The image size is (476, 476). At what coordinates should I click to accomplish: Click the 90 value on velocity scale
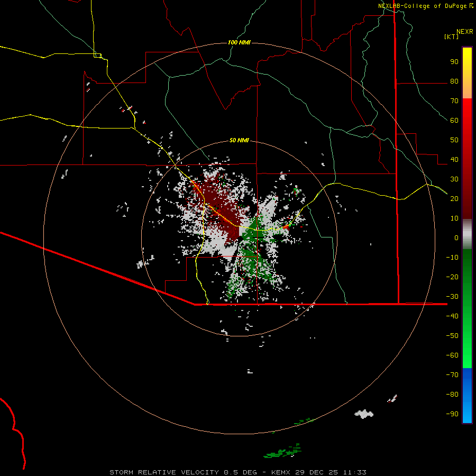coord(454,62)
